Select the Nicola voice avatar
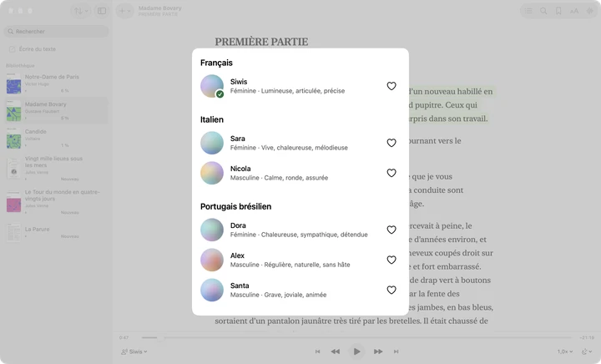The height and width of the screenshot is (364, 601). point(212,173)
